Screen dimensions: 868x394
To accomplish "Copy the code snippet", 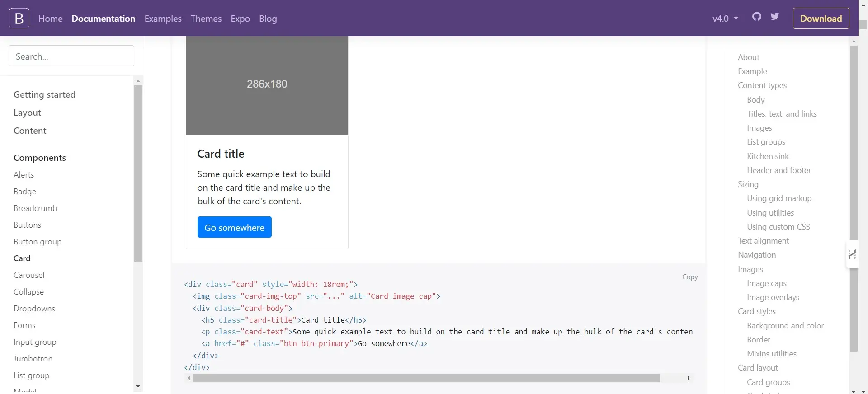I will 689,277.
